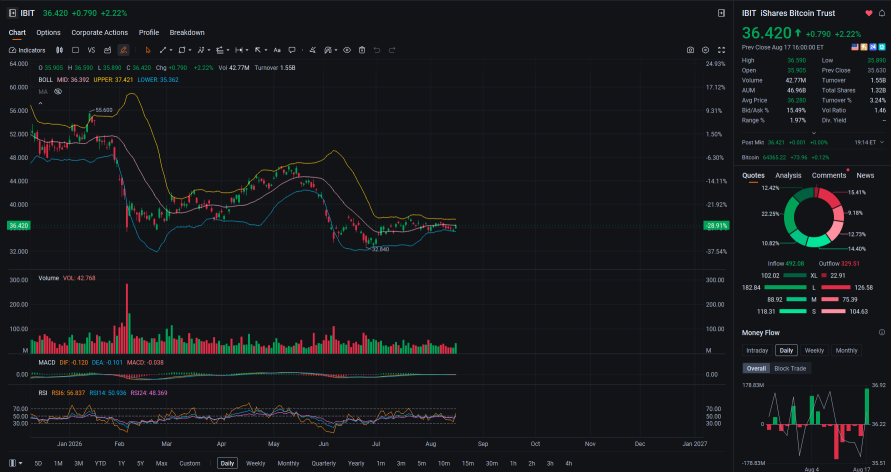Select the orange cursor pointer tool
This screenshot has height=472, width=891.
148,50
